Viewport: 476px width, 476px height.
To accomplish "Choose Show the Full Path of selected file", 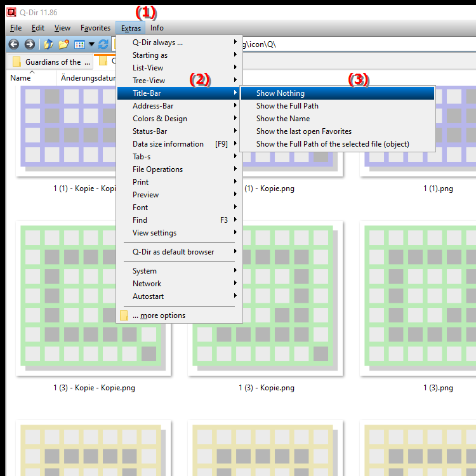I will pos(338,144).
